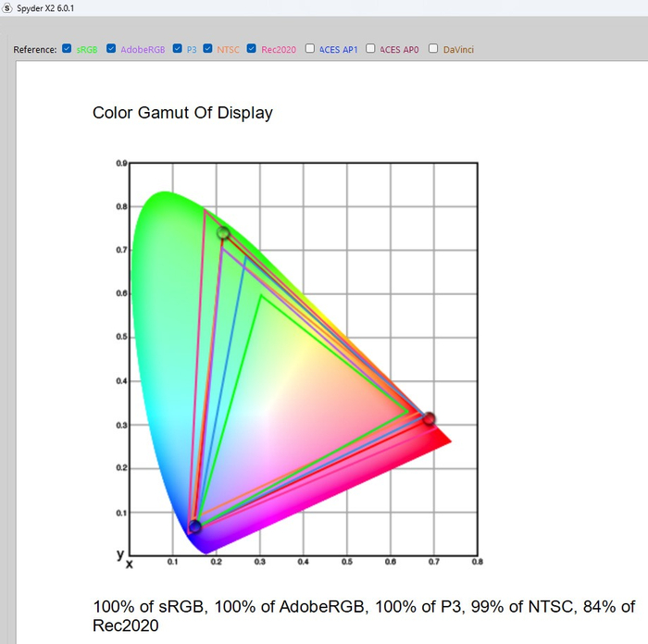Check the ACES AP0 reference checkbox
This screenshot has width=648, height=644.
(x=371, y=49)
